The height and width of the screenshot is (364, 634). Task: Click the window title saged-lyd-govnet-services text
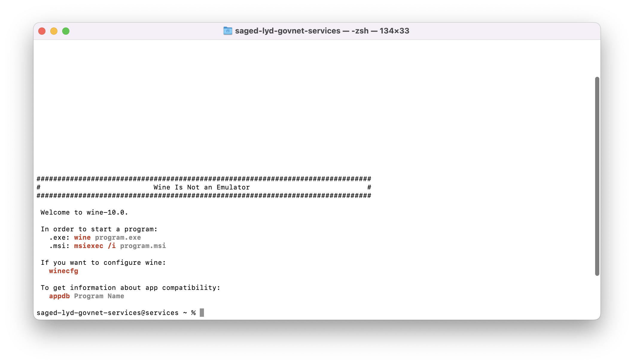[288, 31]
